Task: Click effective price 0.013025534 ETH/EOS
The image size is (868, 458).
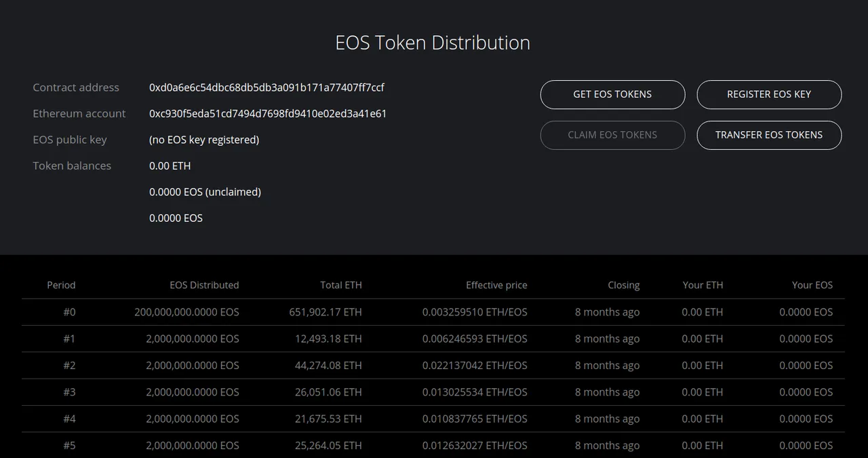Action: [475, 392]
